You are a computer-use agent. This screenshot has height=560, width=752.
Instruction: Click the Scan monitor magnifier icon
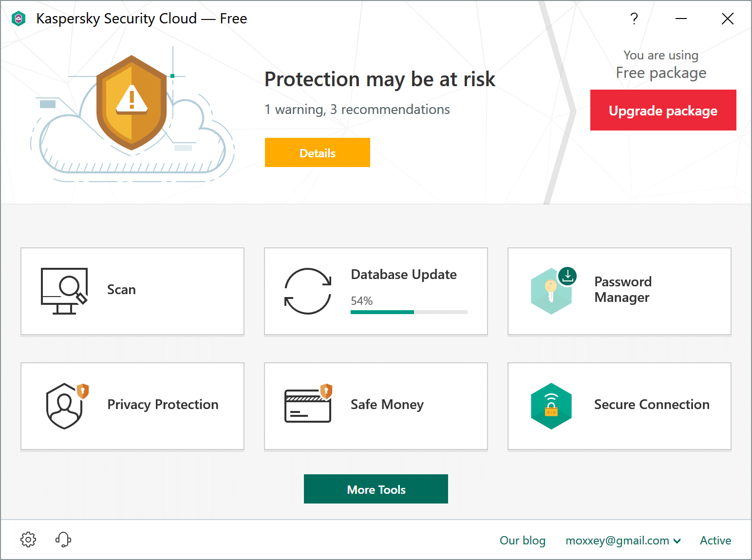pyautogui.click(x=64, y=291)
